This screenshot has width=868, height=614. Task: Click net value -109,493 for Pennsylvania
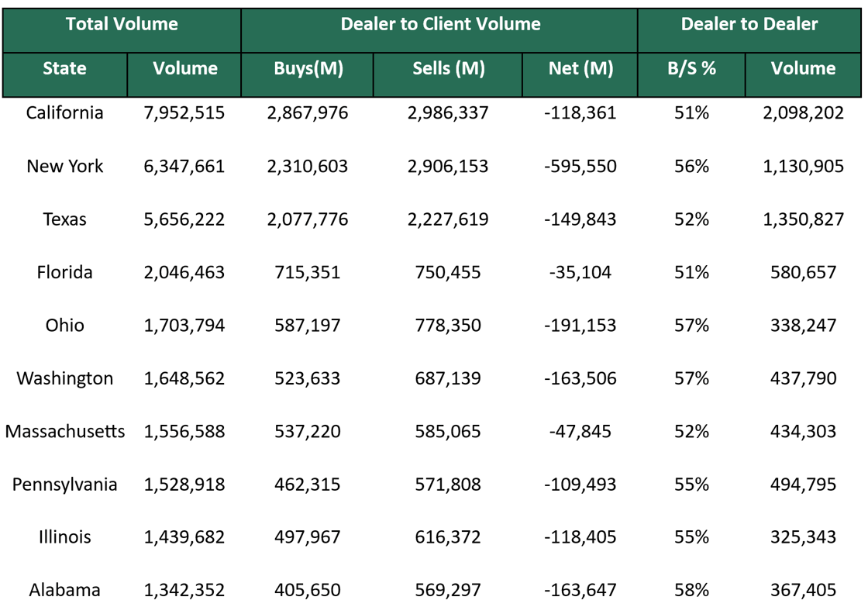[580, 485]
